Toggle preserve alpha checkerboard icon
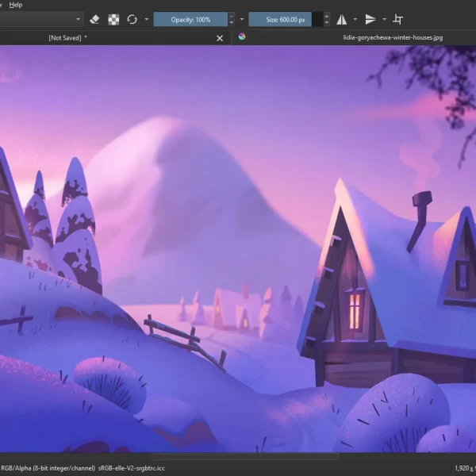The width and height of the screenshot is (476, 476). [113, 19]
